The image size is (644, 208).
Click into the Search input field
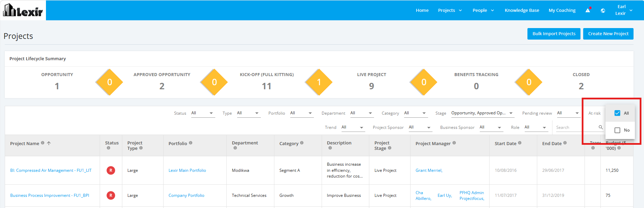coord(576,128)
